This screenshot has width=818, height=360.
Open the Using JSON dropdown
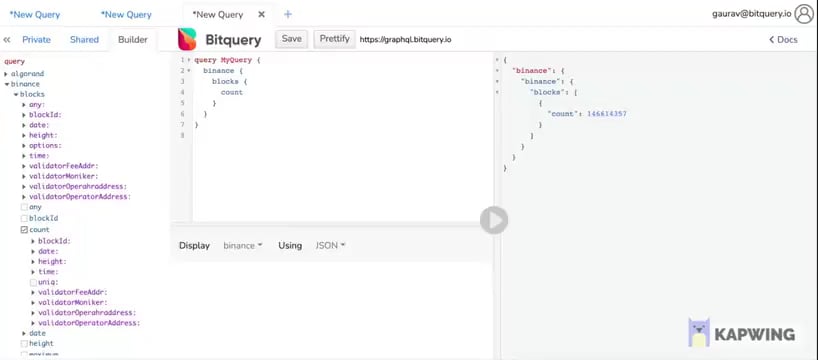(330, 245)
